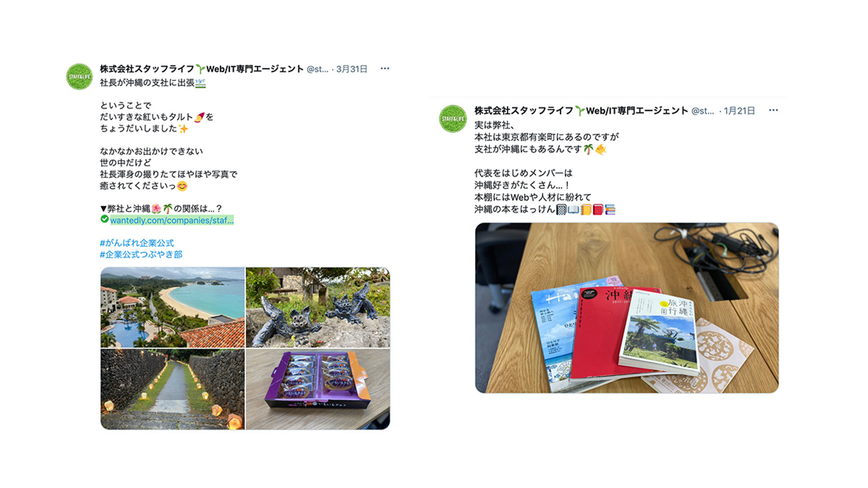View the lantern-lit stone path photo
This screenshot has width=868, height=488.
click(x=172, y=389)
